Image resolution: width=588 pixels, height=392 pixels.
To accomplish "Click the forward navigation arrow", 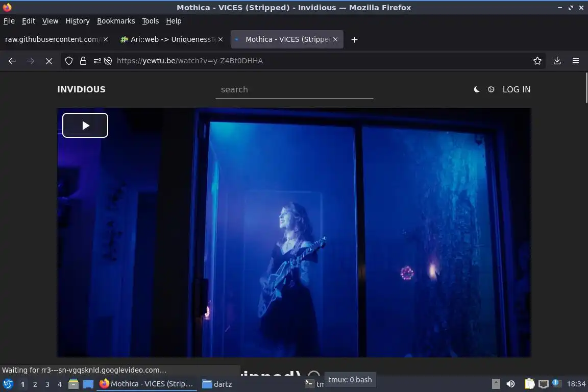I will [x=31, y=61].
